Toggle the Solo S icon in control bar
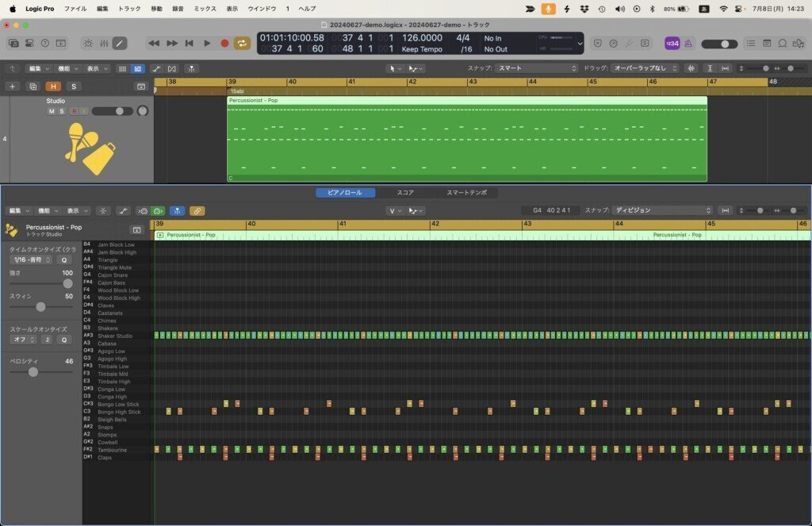This screenshot has height=526, width=812. [x=645, y=44]
